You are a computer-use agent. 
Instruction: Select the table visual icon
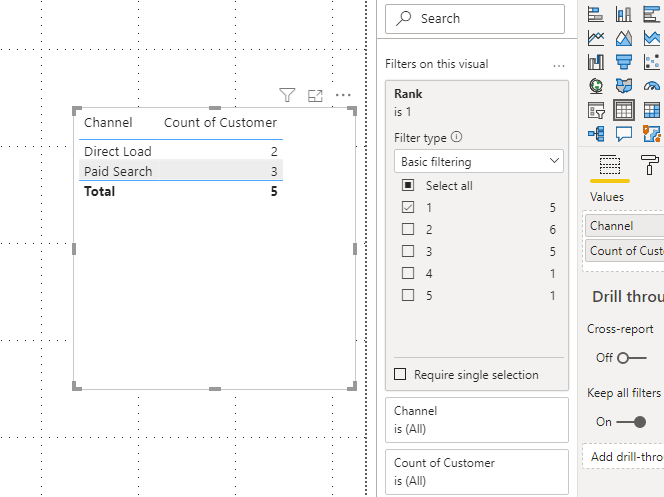(x=624, y=110)
